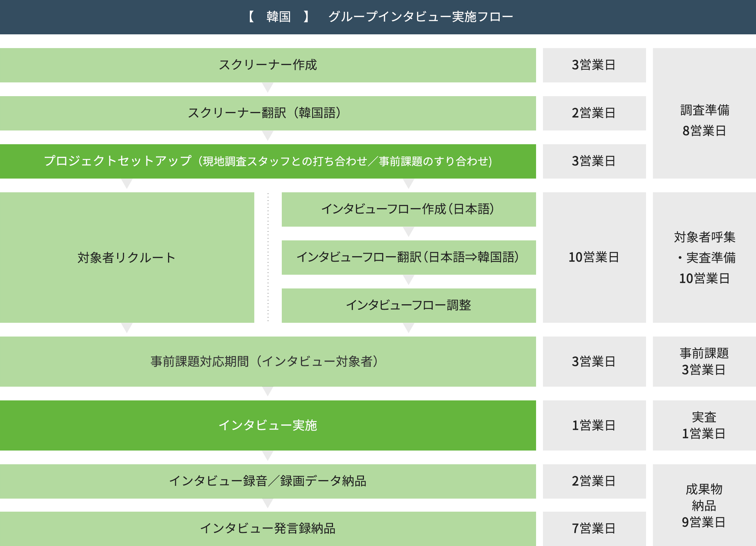
Task: Select the インタビューフロー調整 box
Action: (x=409, y=305)
